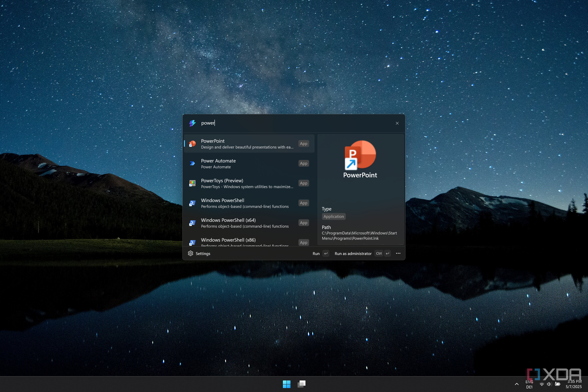
Task: Click the PowerToys (Preview) icon in the results
Action: tap(192, 183)
